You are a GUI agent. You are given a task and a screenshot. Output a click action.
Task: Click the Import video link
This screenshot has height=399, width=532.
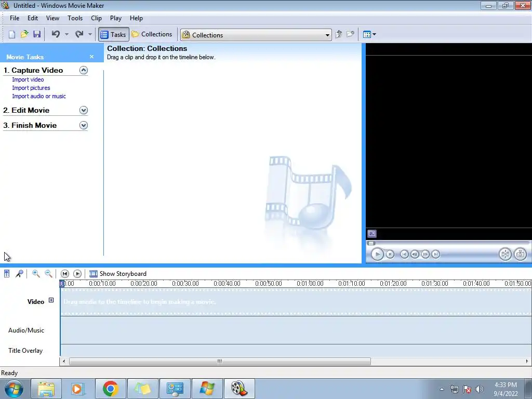[x=28, y=79]
